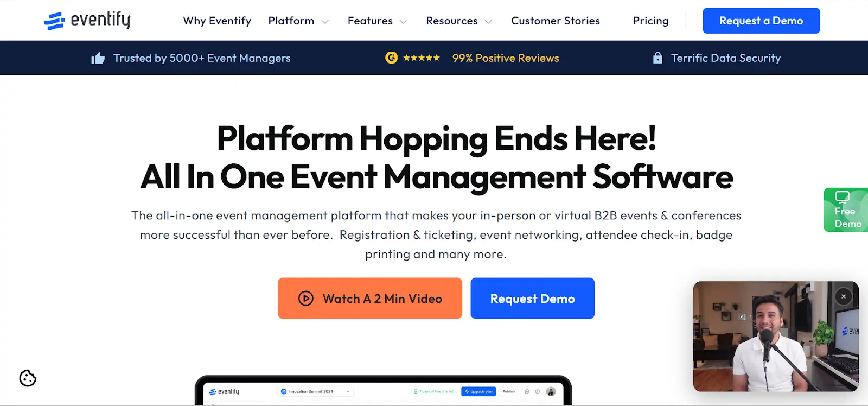Screen dimensions: 868x406
Task: Click the Platform Hopping Ends Here headline
Action: [x=437, y=138]
